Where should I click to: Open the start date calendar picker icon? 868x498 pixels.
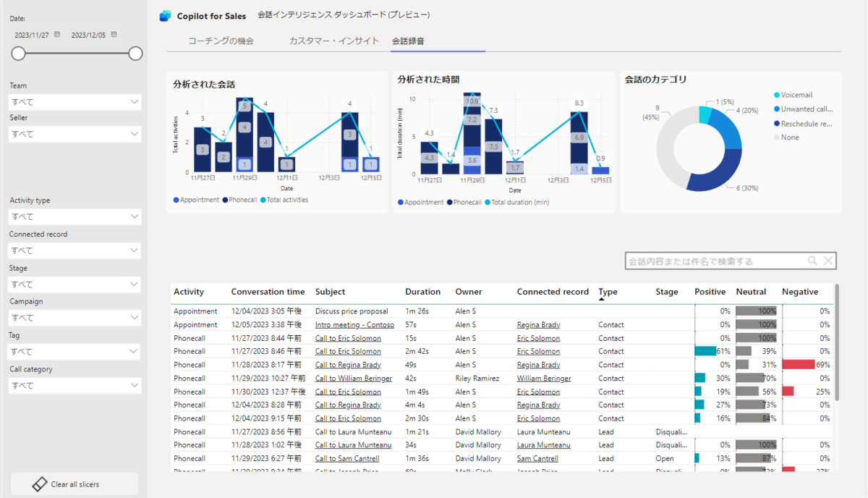click(x=57, y=34)
